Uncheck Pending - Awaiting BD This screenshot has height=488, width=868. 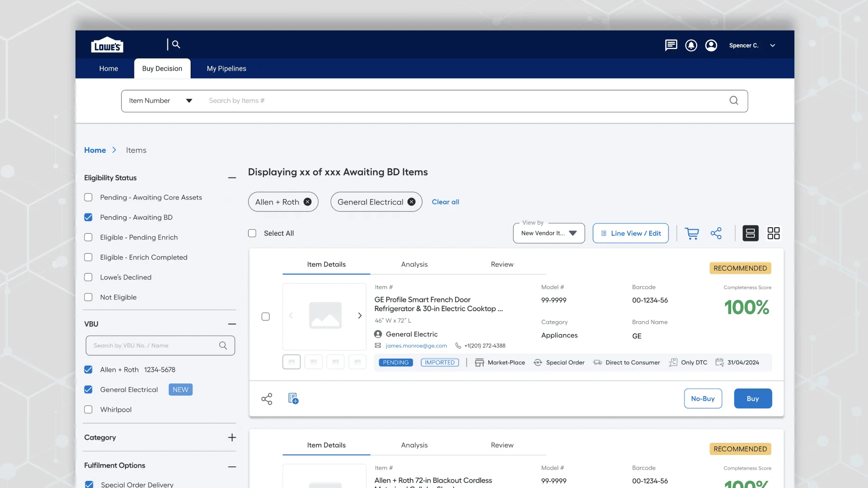coord(88,217)
